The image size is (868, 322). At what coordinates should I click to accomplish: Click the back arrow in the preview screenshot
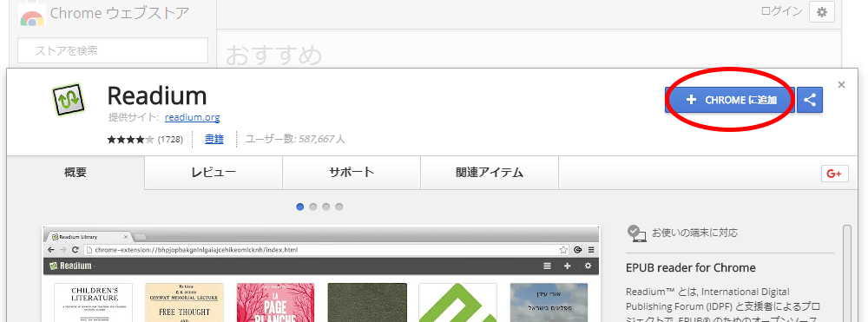coord(51,249)
